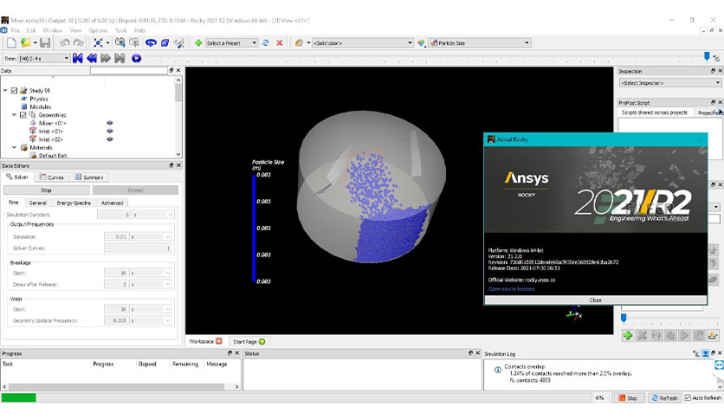The image size is (724, 419).
Task: Click the fit view toolbar icon
Action: 100,43
